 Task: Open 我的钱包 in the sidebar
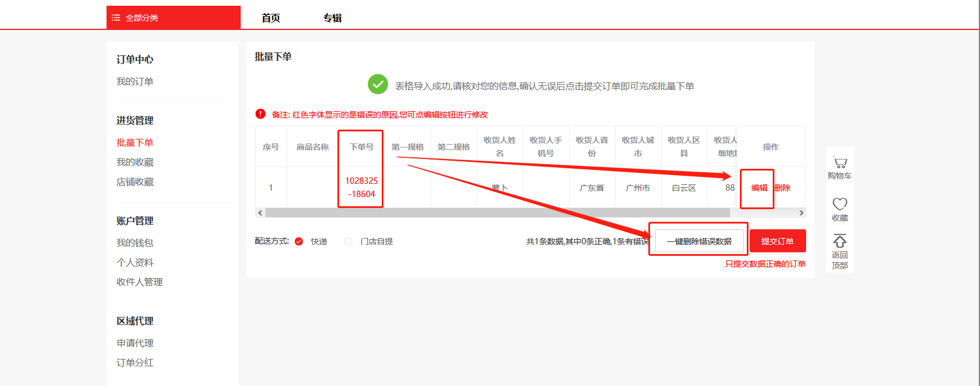click(x=135, y=243)
